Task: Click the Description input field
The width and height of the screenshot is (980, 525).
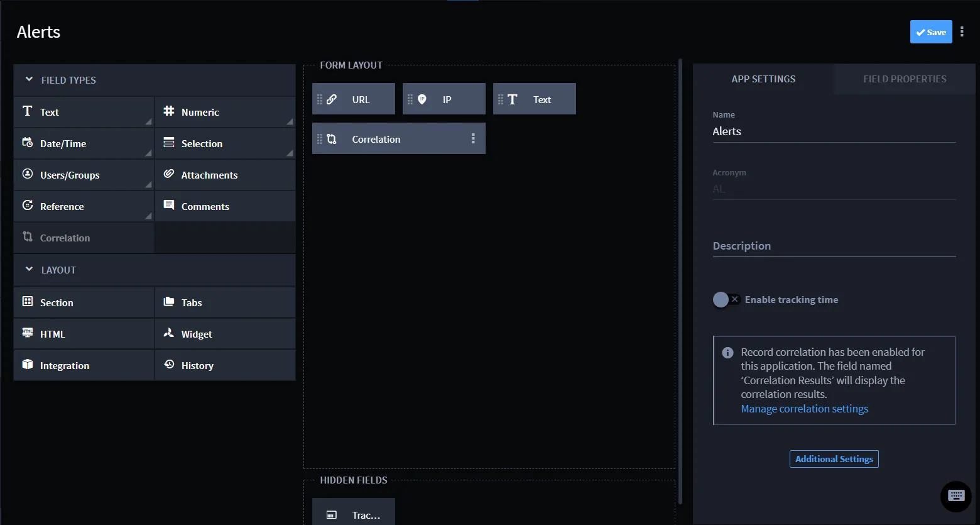Action: click(834, 246)
